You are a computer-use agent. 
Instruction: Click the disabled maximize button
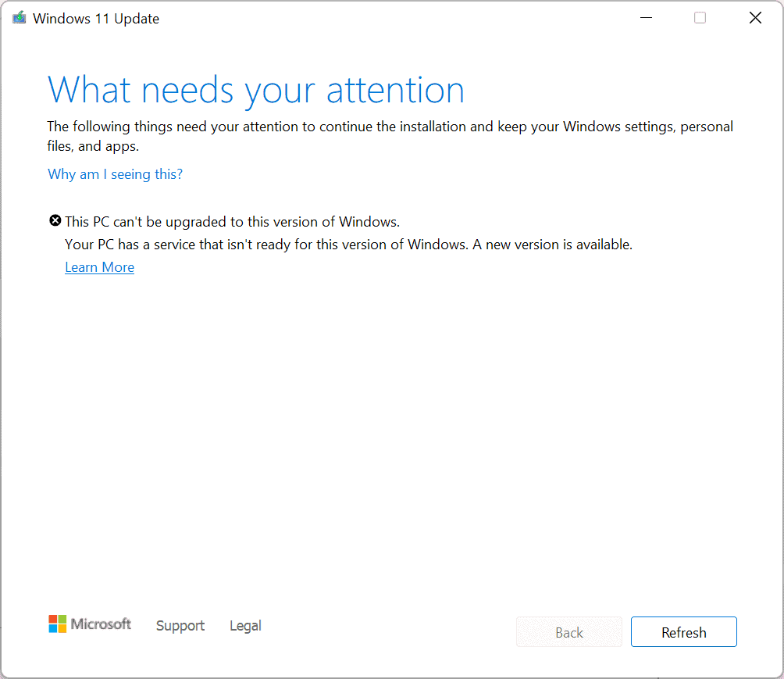[x=700, y=18]
